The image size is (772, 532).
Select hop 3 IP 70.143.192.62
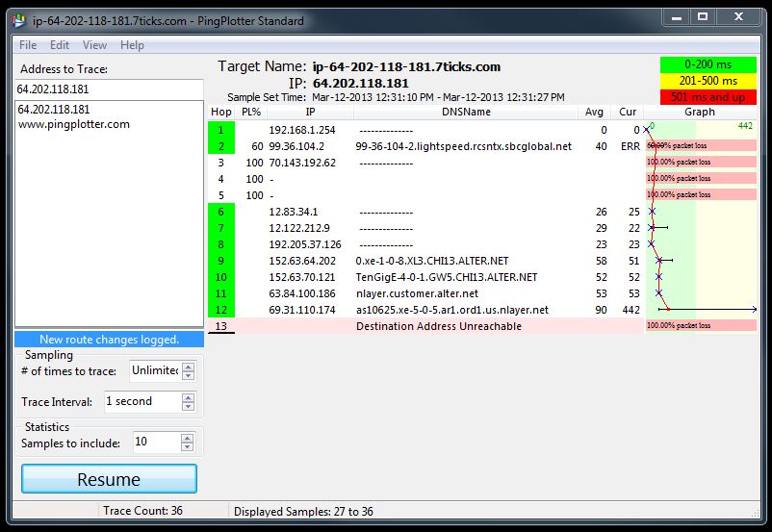302,163
